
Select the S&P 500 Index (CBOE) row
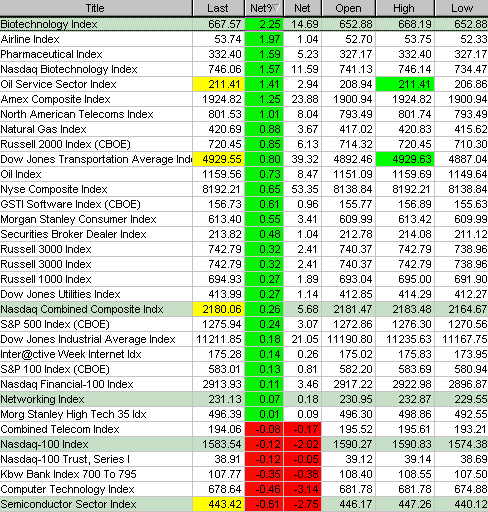pos(244,324)
